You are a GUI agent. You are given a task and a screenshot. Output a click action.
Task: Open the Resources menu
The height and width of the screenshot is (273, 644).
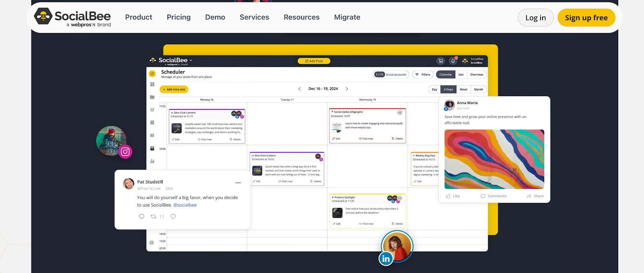coord(301,17)
